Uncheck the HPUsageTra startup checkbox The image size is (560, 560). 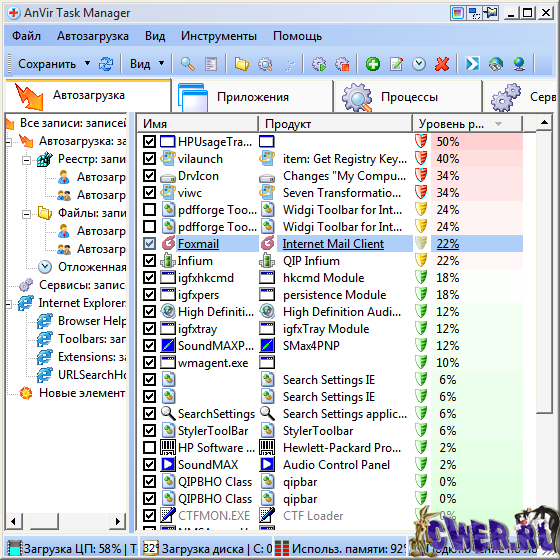pyautogui.click(x=149, y=141)
